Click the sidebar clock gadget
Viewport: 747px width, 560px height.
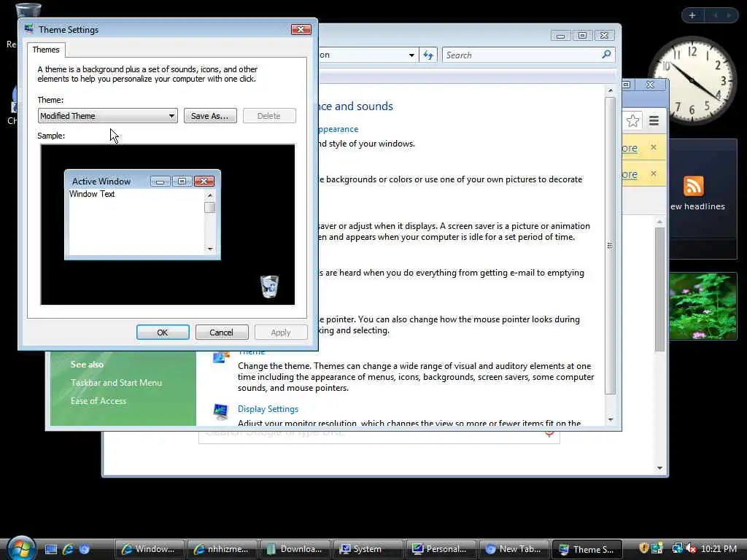[692, 80]
